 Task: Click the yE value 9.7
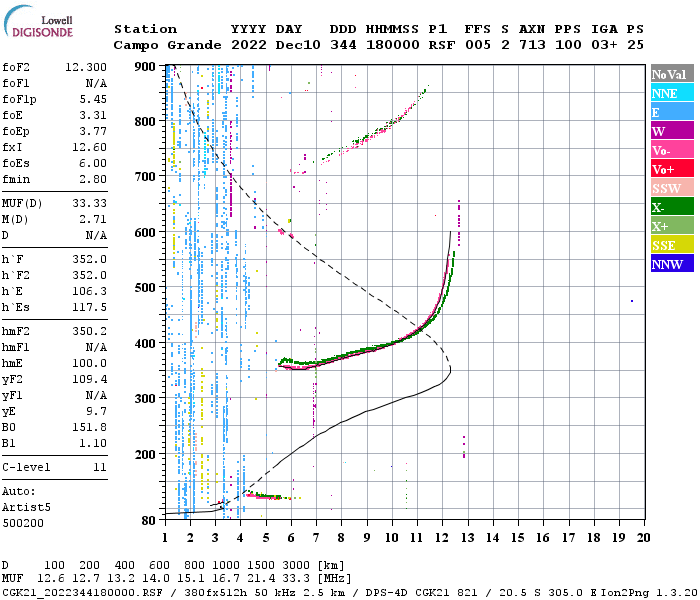point(96,412)
